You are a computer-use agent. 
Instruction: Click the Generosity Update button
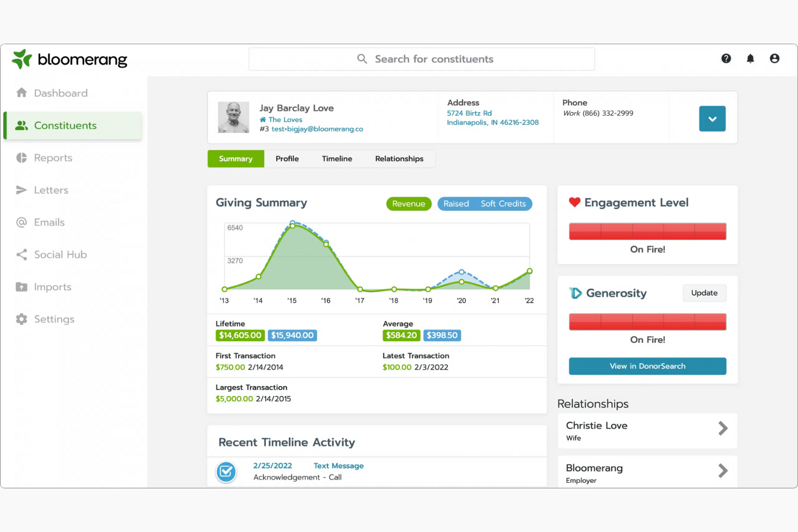(x=704, y=293)
